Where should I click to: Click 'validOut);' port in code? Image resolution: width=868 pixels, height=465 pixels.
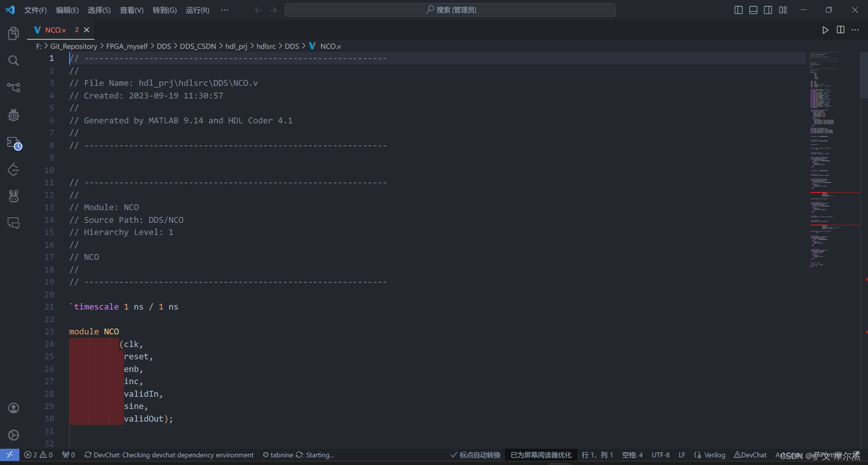coord(148,419)
